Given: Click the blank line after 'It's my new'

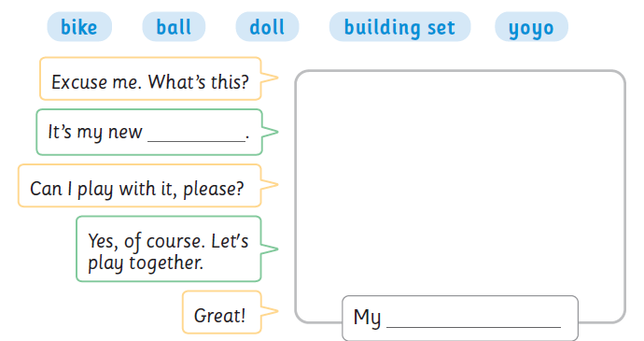Looking at the screenshot, I should click(196, 138).
